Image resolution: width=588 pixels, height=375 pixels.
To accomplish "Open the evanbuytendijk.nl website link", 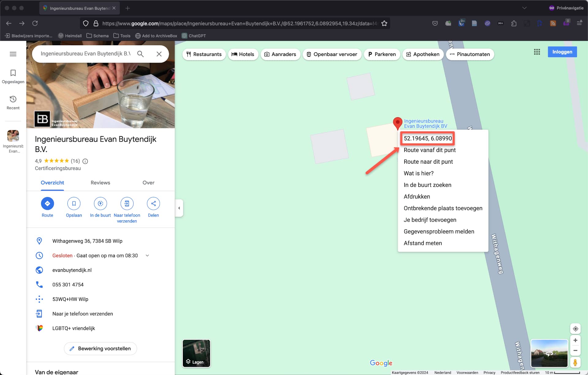I will pyautogui.click(x=72, y=270).
